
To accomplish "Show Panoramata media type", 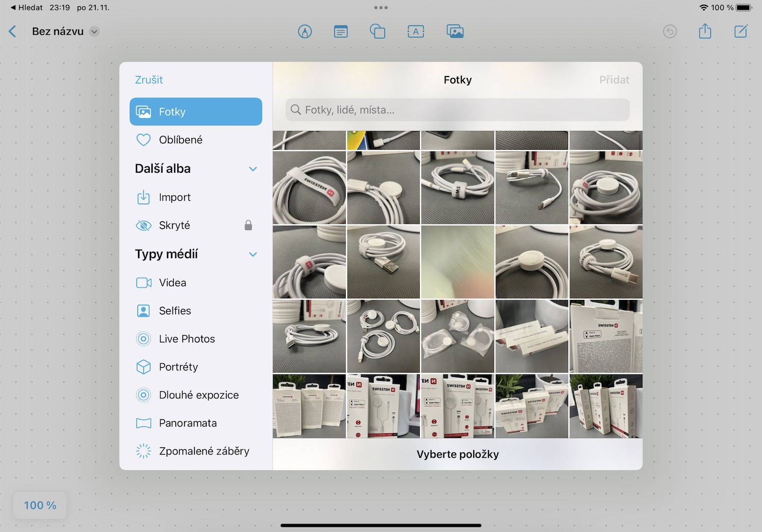I will click(x=196, y=423).
